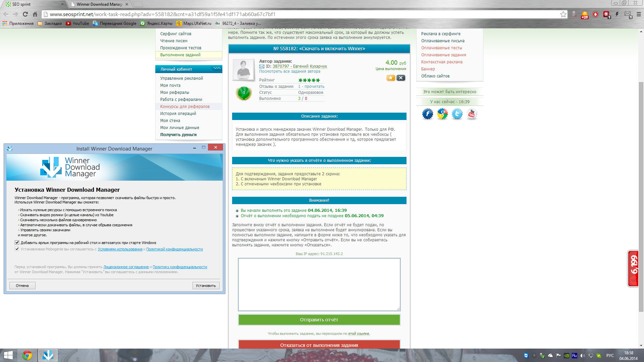Image resolution: width=644 pixels, height=362 pixels.
Task: Open the Chrome menu hamburger icon
Action: point(639,14)
